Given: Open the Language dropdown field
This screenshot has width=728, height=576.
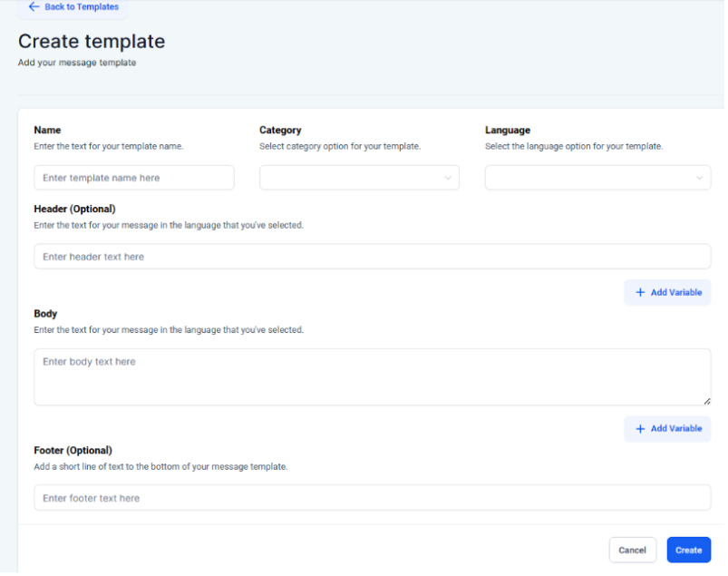Looking at the screenshot, I should tap(597, 178).
